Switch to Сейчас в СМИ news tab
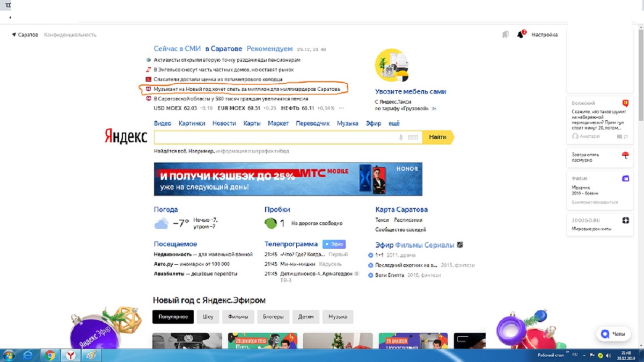Image resolution: width=644 pixels, height=362 pixels. click(x=177, y=49)
